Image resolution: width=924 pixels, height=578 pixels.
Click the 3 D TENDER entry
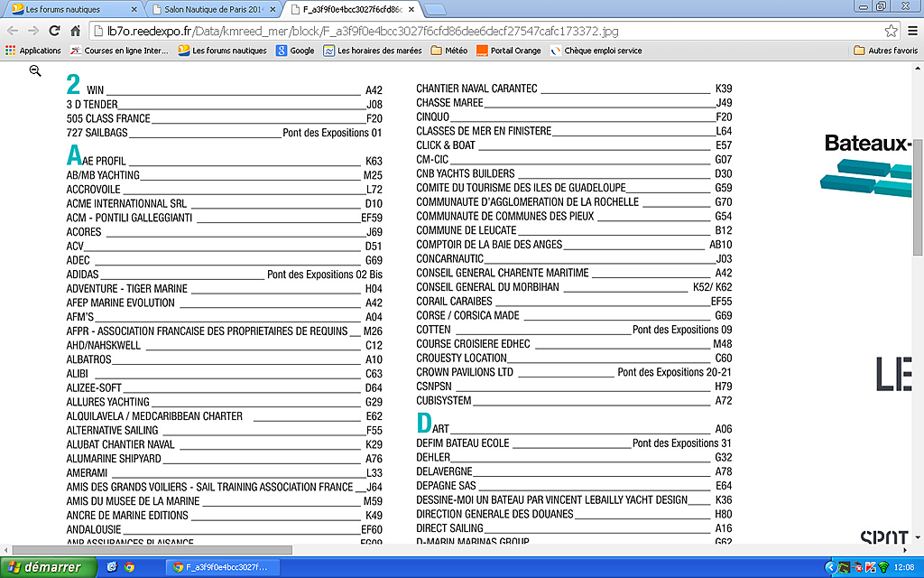coord(224,105)
